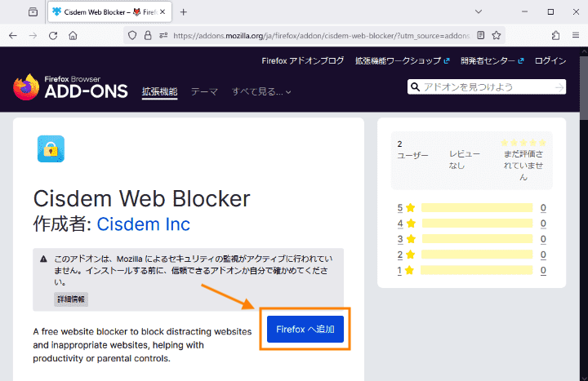The height and width of the screenshot is (381, 588).
Task: Click the レビューなし link
Action: click(x=464, y=160)
